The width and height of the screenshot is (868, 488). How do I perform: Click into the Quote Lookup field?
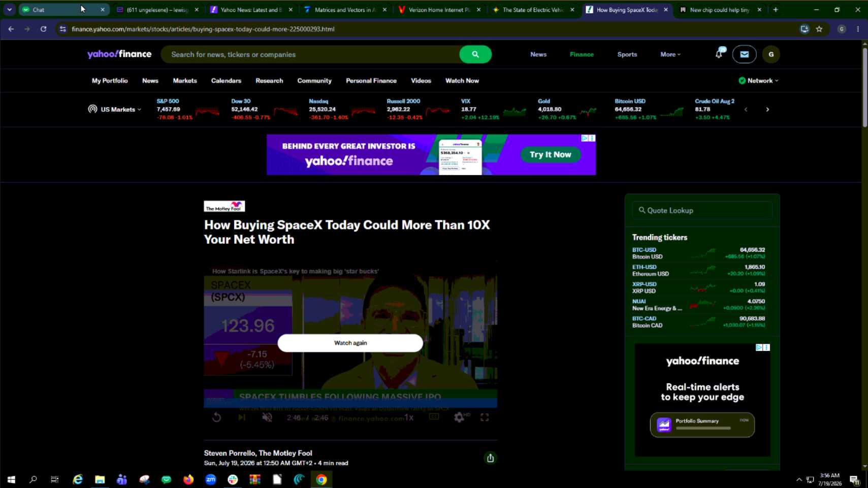pos(702,210)
